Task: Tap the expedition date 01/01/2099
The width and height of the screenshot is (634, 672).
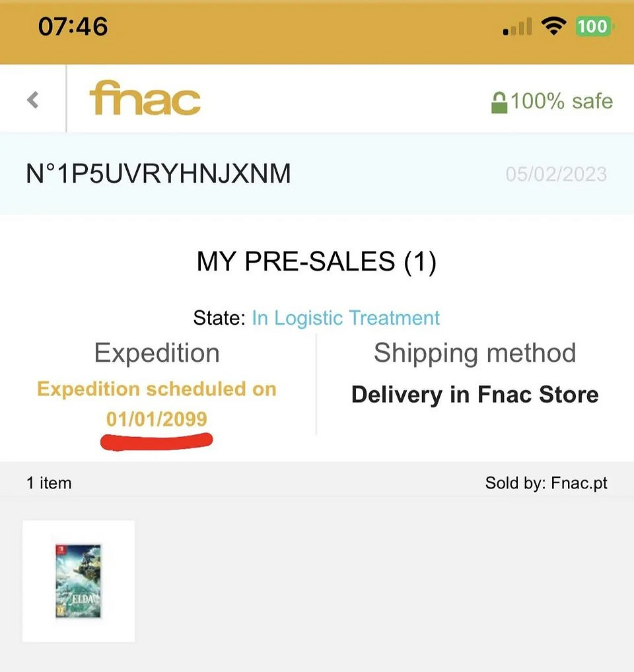Action: point(157,419)
